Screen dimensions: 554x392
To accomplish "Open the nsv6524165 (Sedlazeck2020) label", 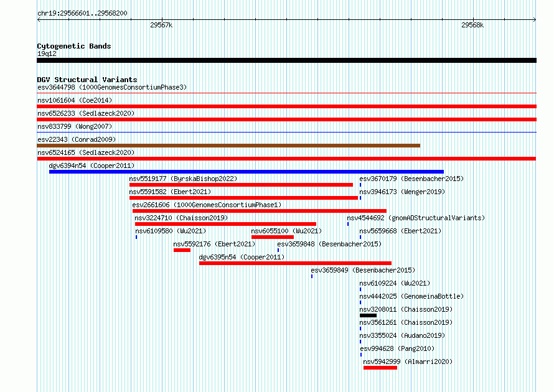I will pos(86,152).
